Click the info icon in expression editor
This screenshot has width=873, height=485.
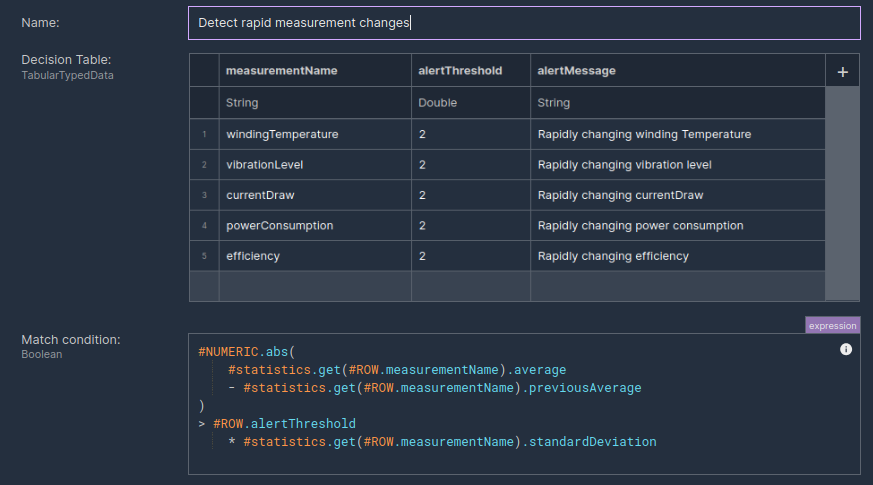pyautogui.click(x=846, y=349)
